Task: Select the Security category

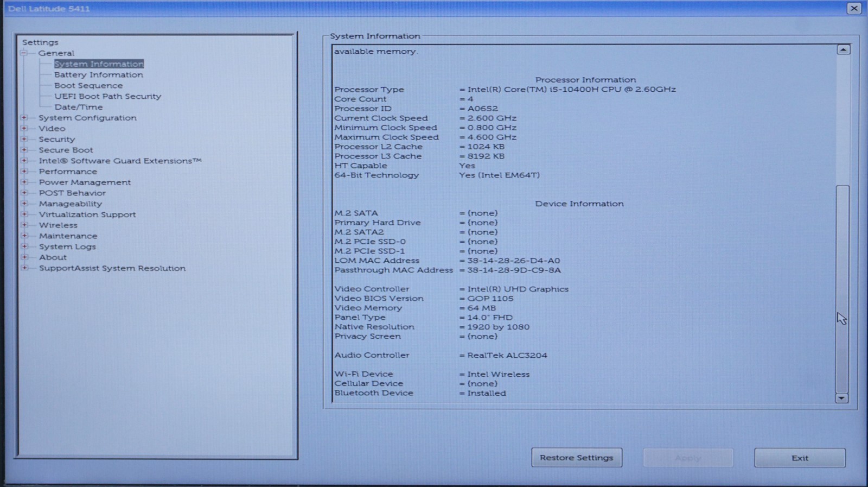Action: [56, 140]
